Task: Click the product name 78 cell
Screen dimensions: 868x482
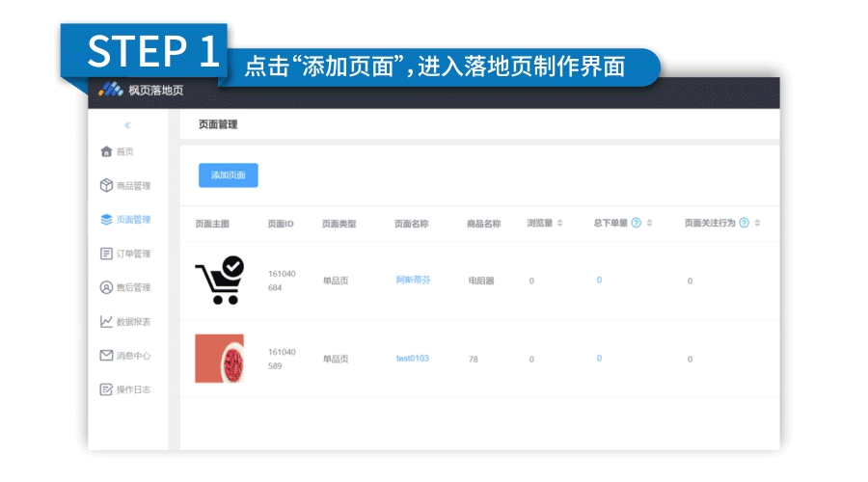Action: click(474, 360)
